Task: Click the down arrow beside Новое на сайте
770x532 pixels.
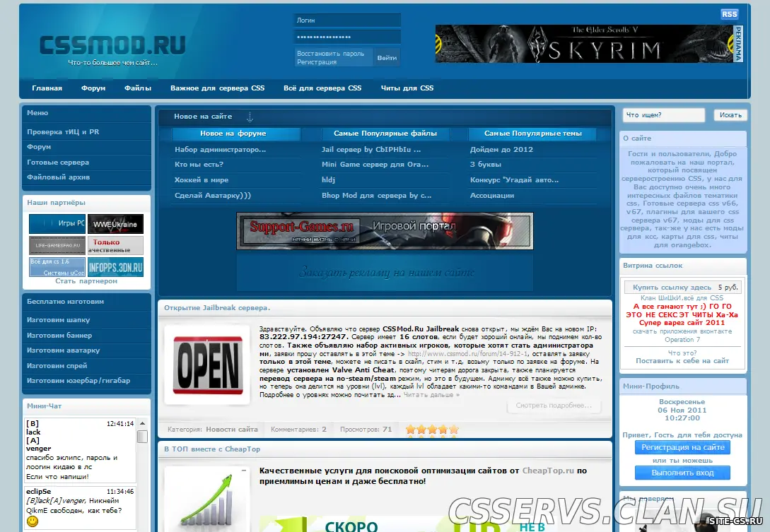Action: 250,117
